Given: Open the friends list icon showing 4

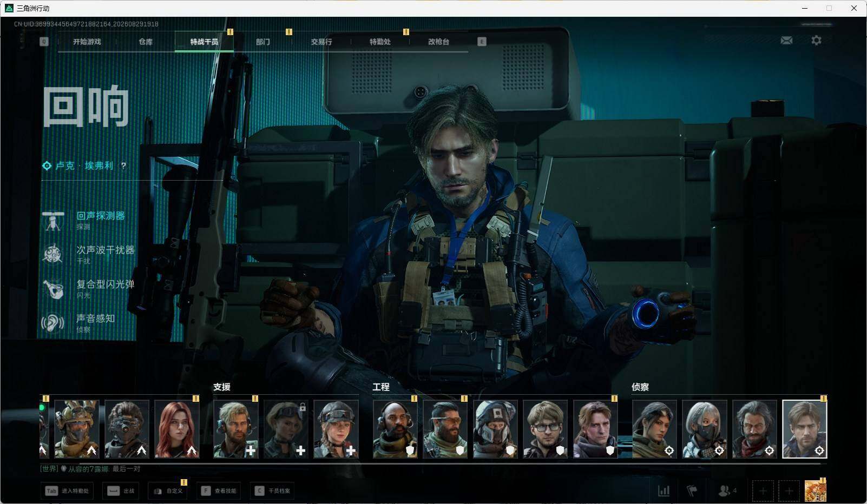Looking at the screenshot, I should click(727, 490).
